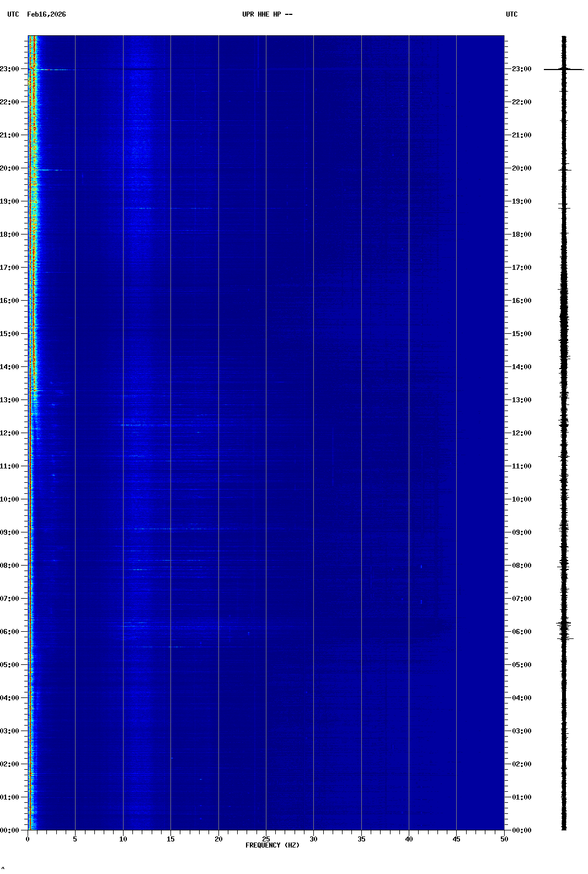Select the 12:00 marker on left time axis
Screen dimensions: 588x874
point(10,433)
